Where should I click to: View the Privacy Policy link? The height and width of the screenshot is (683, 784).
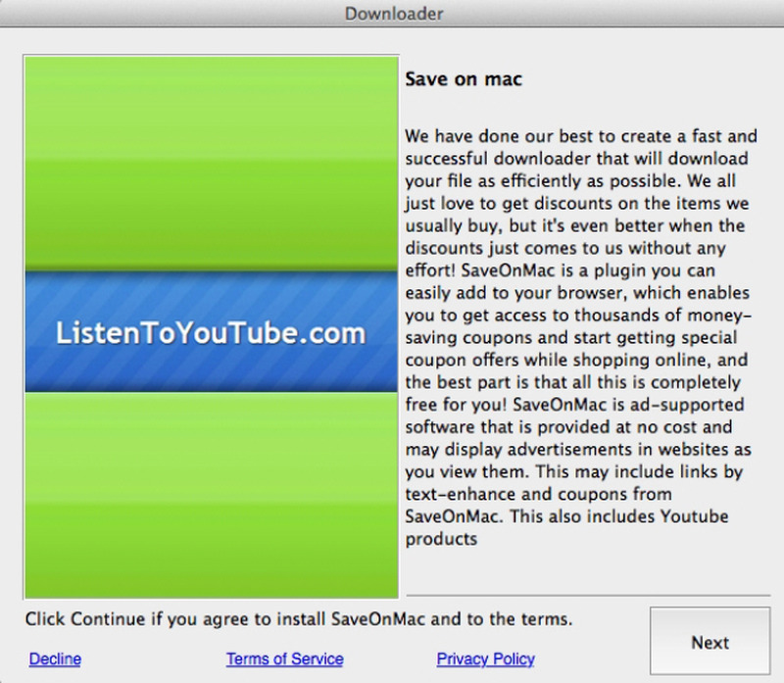coord(485,659)
